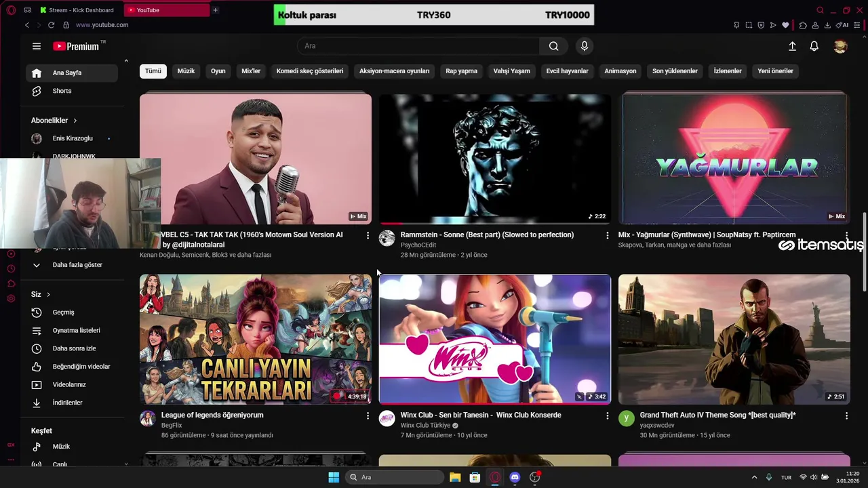Open the browser extensions cube icon
This screenshot has width=868, height=488.
[x=803, y=25]
